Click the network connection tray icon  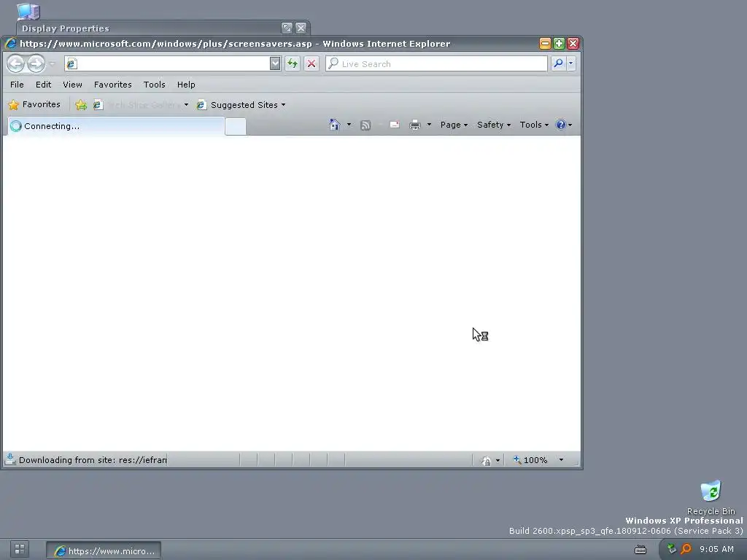tap(672, 549)
